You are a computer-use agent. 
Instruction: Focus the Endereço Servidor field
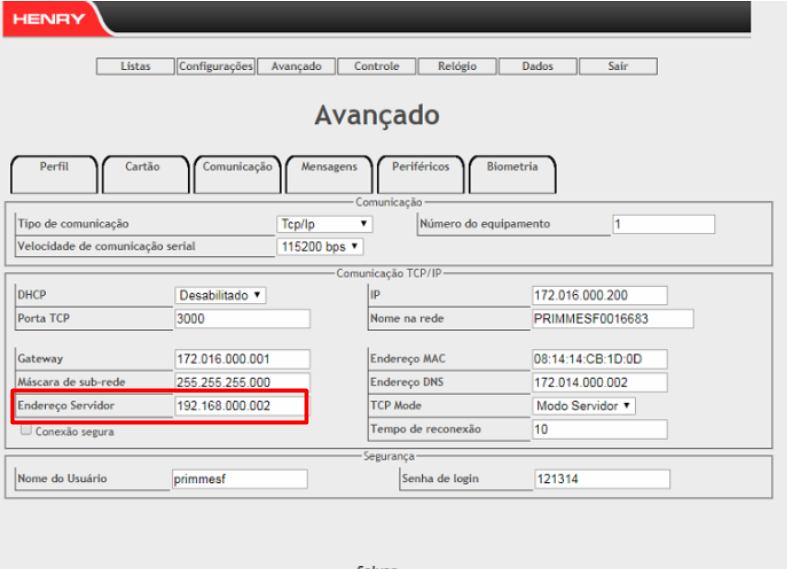(242, 405)
